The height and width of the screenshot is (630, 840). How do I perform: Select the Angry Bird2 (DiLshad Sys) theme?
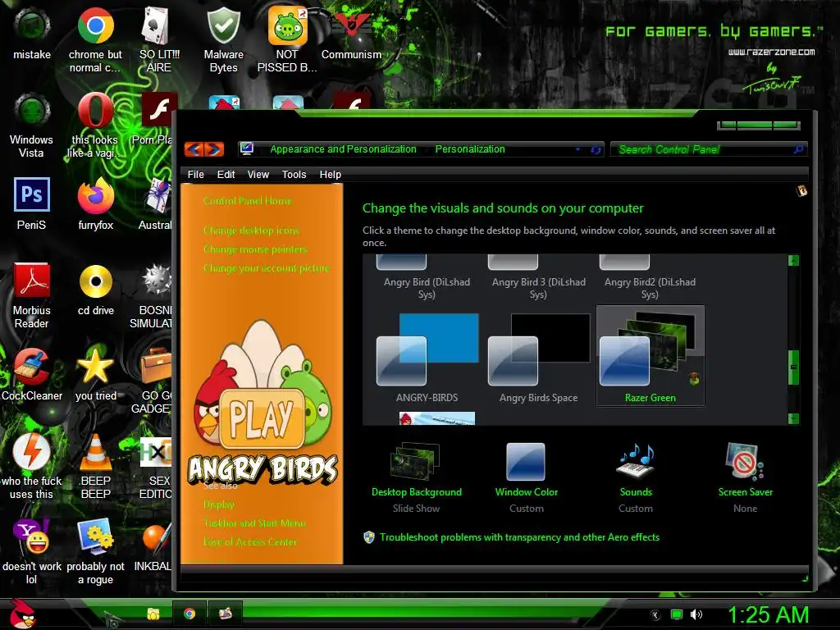650,278
